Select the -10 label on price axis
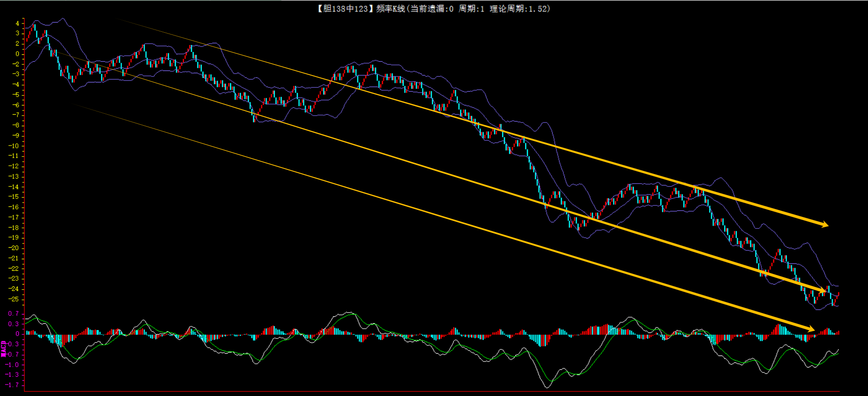868x396 pixels. (14, 146)
